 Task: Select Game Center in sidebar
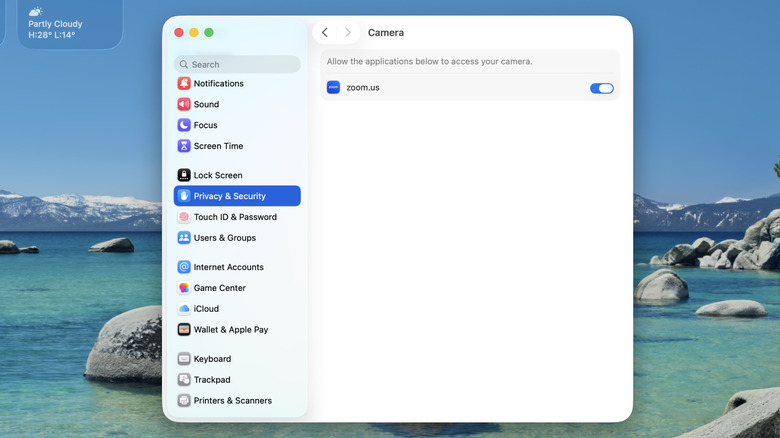[x=237, y=288]
